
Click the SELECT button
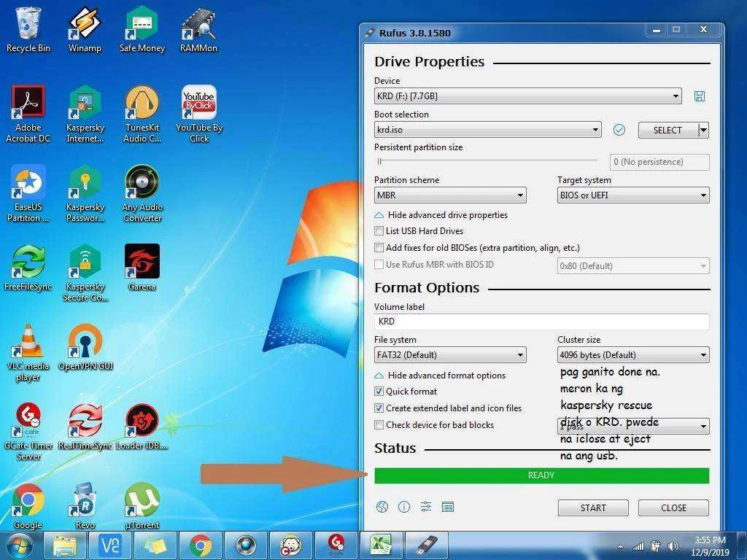668,130
